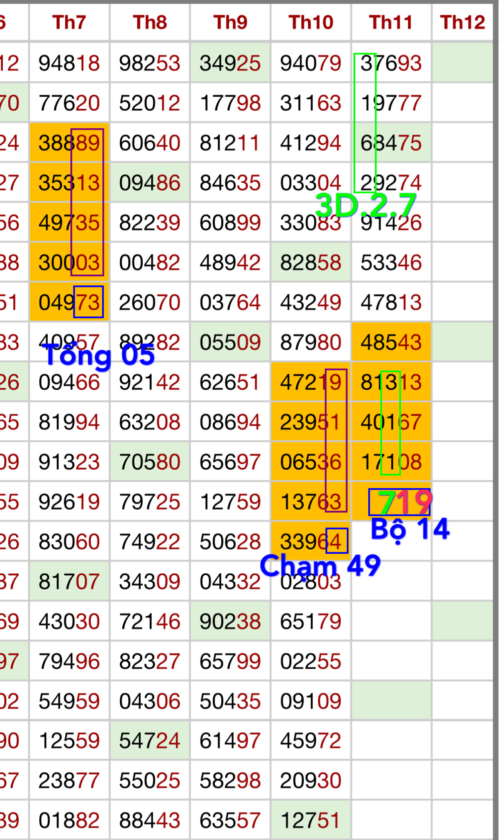The image size is (504, 840).
Task: Select the green-shaded cell 34925
Action: click(x=230, y=63)
